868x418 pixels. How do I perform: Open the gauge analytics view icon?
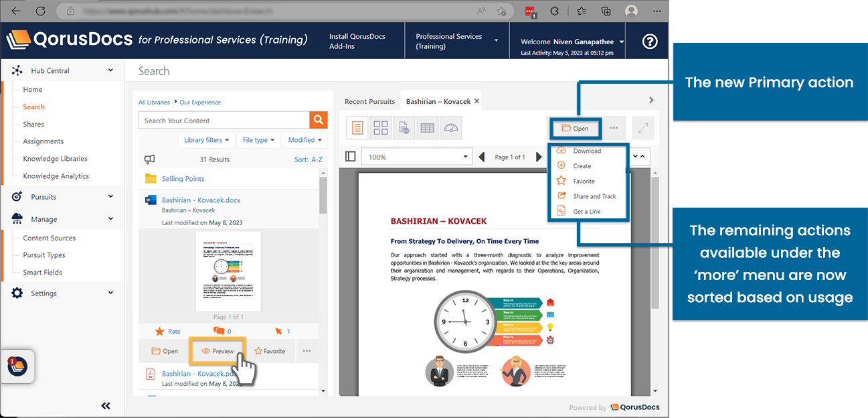(x=450, y=128)
